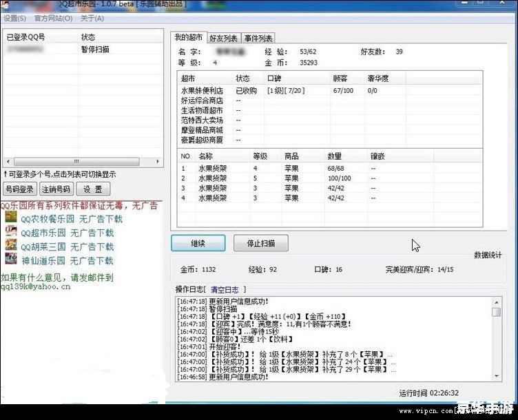This screenshot has height=420, width=518.
Task: Click the 号码登录 button
Action: (x=20, y=189)
